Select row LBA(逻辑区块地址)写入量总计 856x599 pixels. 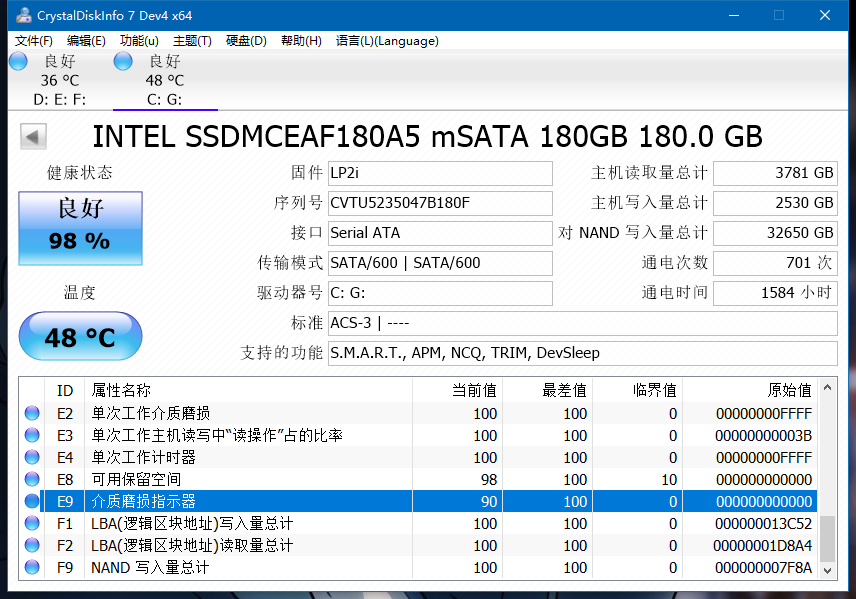419,524
